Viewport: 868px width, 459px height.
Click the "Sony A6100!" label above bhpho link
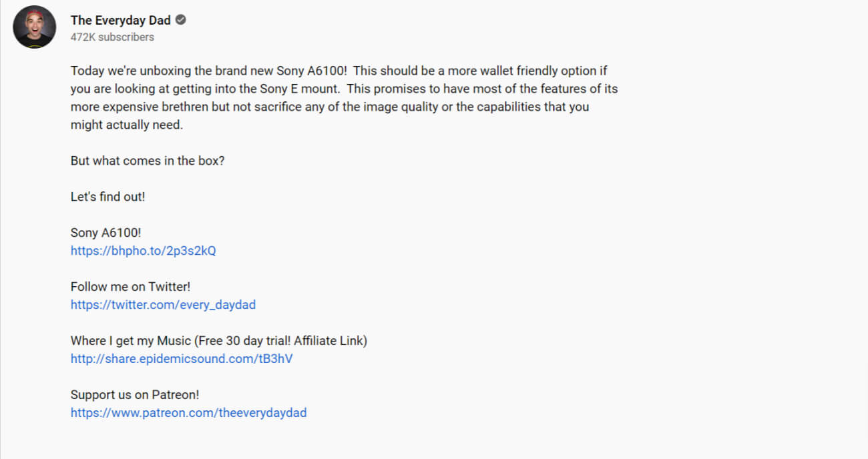point(106,233)
